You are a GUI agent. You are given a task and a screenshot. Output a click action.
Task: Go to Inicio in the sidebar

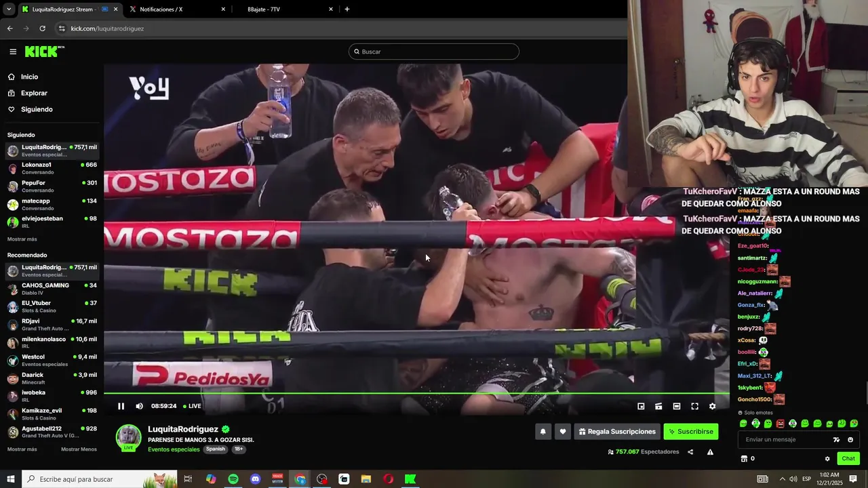pos(29,77)
